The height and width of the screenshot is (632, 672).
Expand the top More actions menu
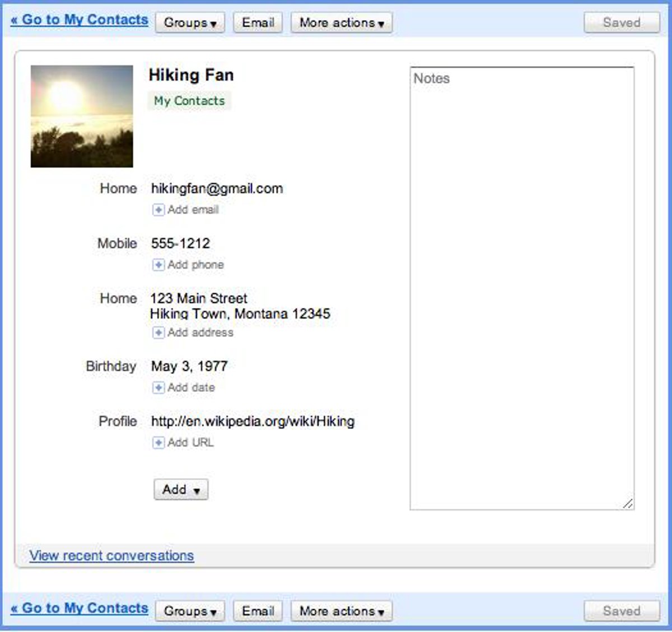341,23
